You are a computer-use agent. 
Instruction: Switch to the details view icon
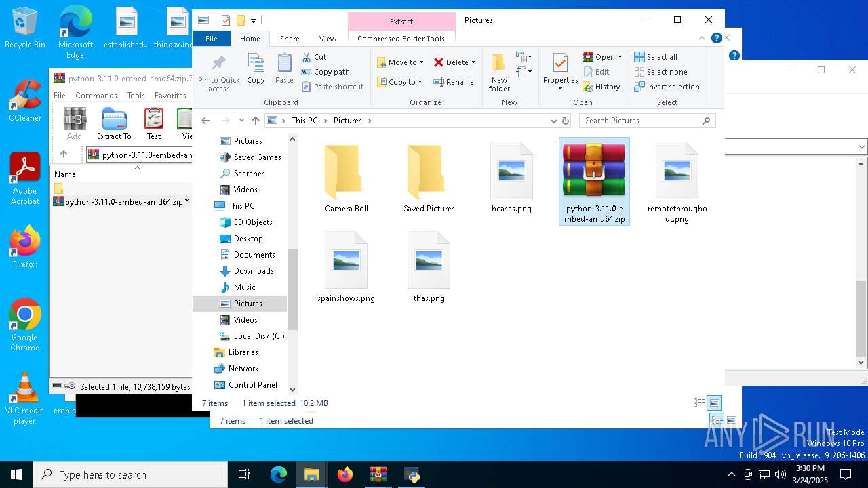point(699,403)
